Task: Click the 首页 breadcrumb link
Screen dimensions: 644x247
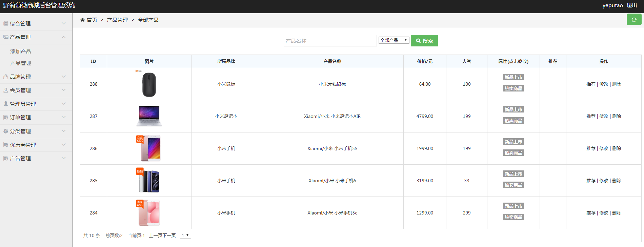Action: pos(92,20)
